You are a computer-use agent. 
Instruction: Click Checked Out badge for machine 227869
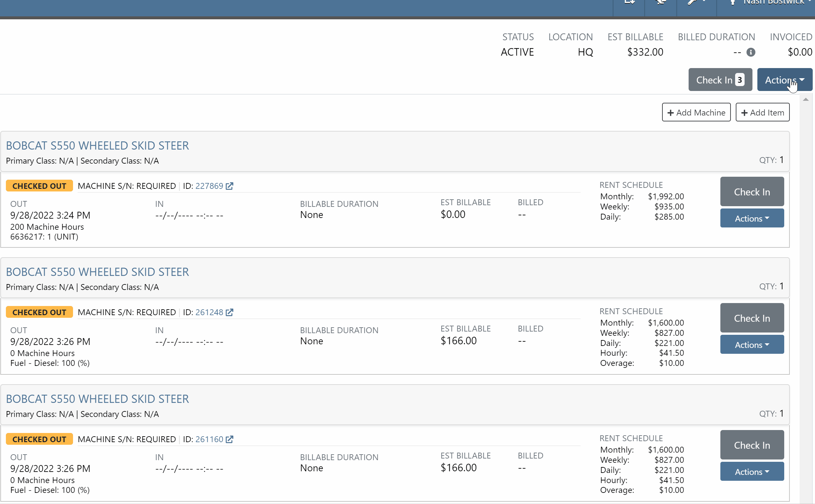point(39,186)
